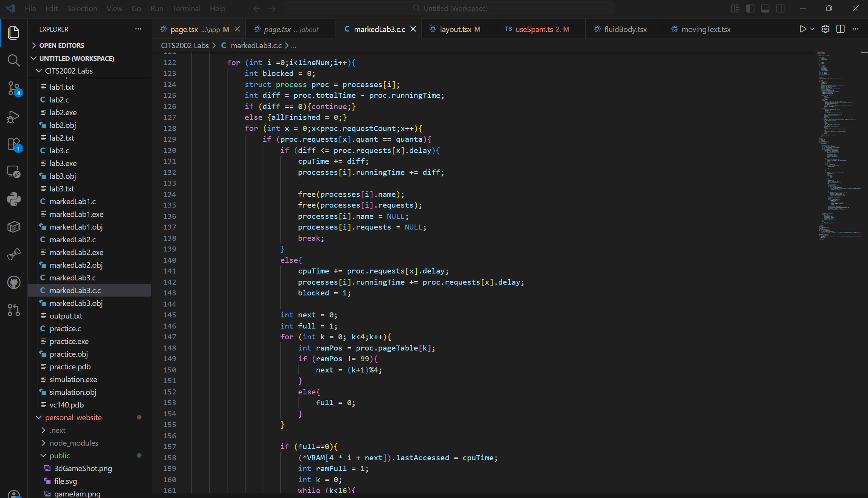This screenshot has width=868, height=498.
Task: Open the Search view in activity bar
Action: [x=13, y=60]
